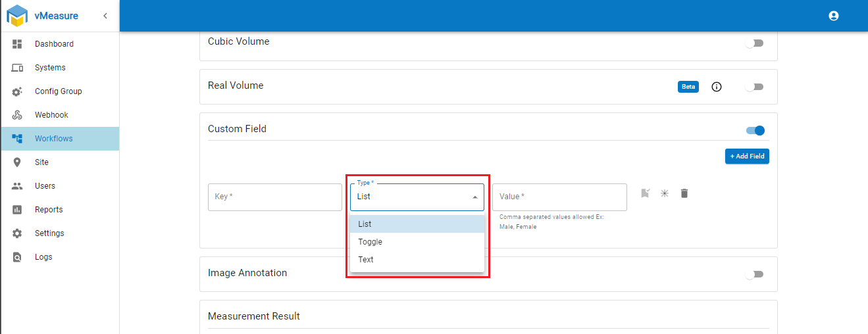
Task: Click the asterisk required-field icon
Action: point(665,193)
